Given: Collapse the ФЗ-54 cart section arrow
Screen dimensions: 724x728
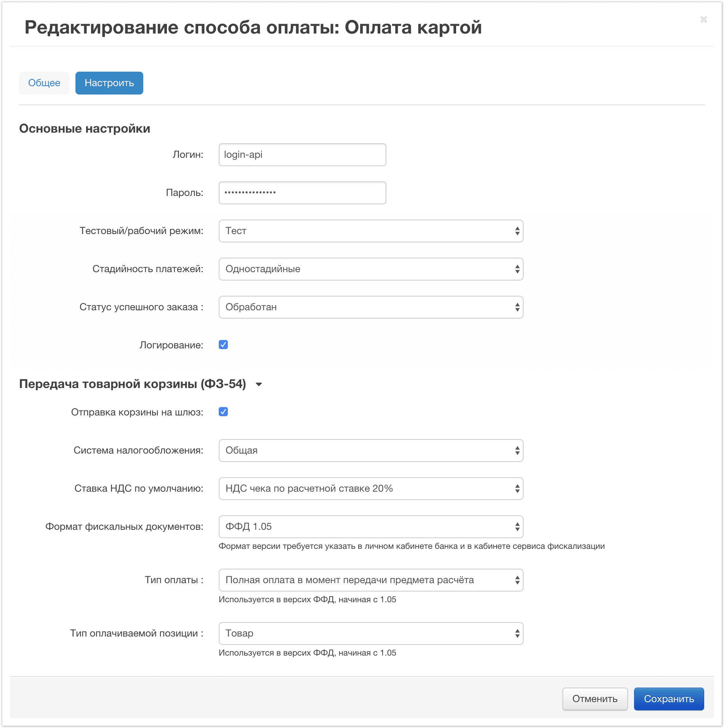Looking at the screenshot, I should [x=259, y=384].
